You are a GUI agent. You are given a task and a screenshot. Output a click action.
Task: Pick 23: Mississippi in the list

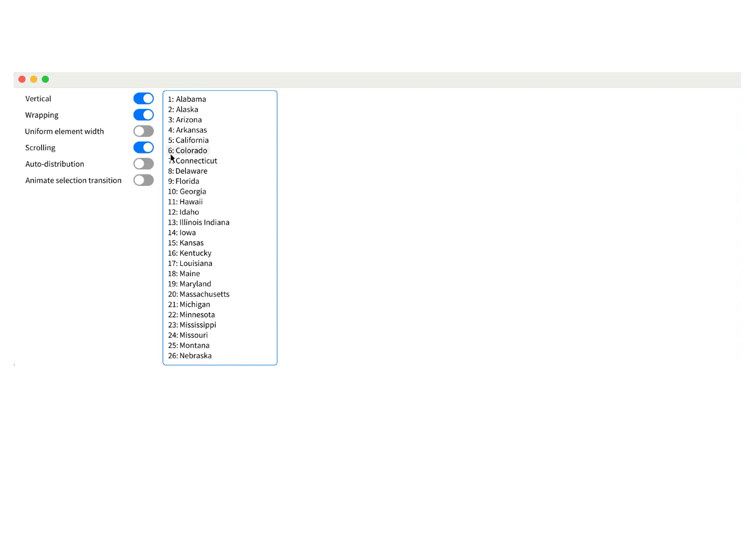click(x=192, y=325)
